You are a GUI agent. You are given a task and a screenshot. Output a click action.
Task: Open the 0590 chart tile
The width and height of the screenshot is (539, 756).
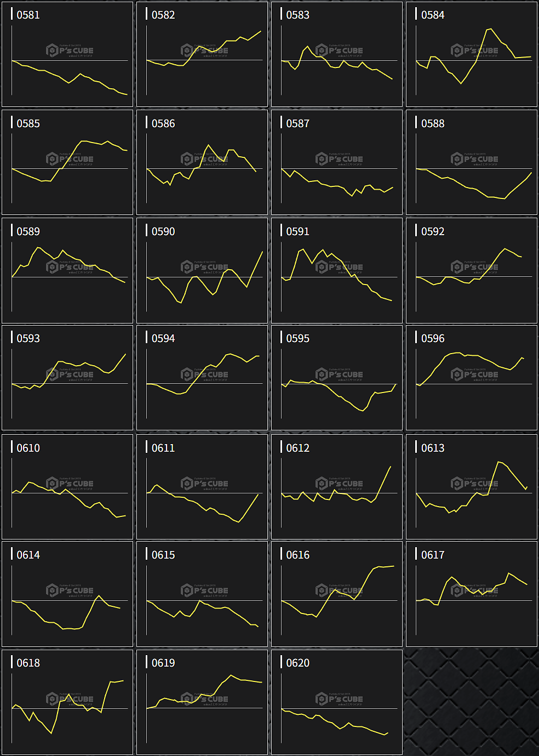click(x=202, y=270)
